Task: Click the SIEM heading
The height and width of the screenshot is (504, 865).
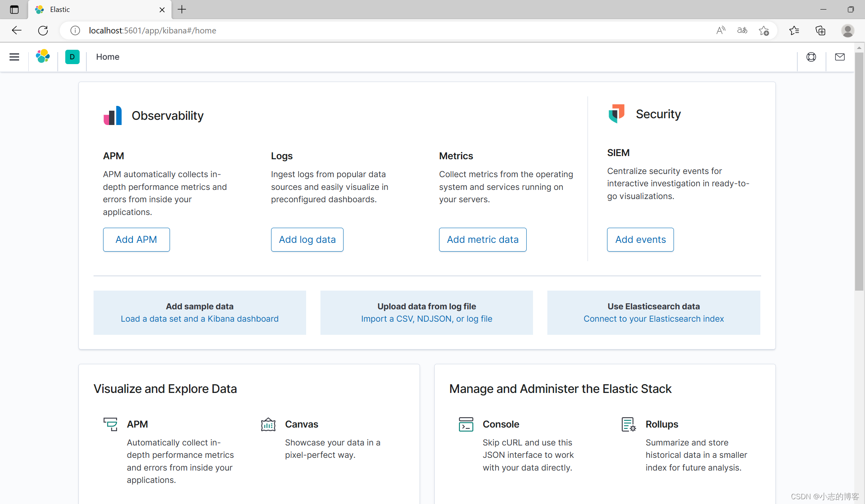Action: 618,153
